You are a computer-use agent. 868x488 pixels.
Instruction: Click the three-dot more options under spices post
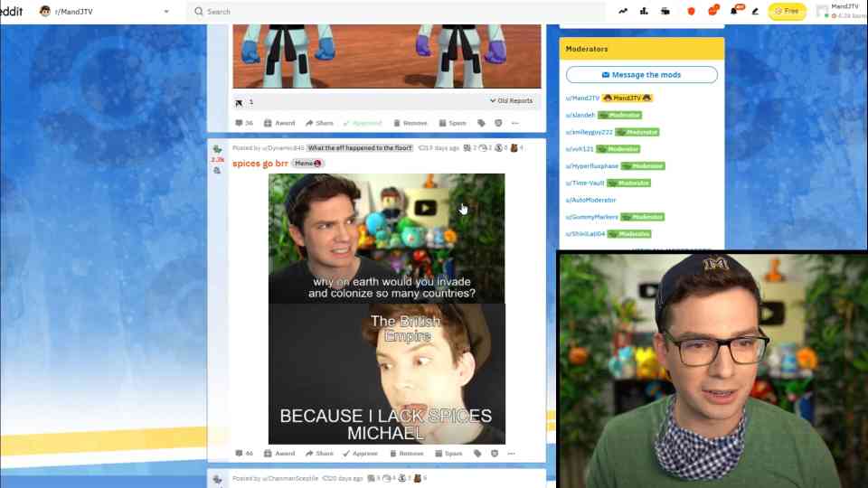514,454
